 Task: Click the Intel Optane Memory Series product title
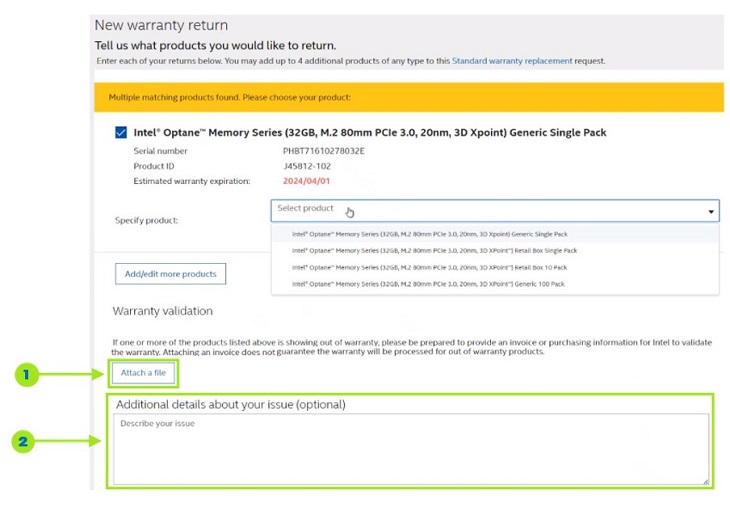click(x=370, y=132)
